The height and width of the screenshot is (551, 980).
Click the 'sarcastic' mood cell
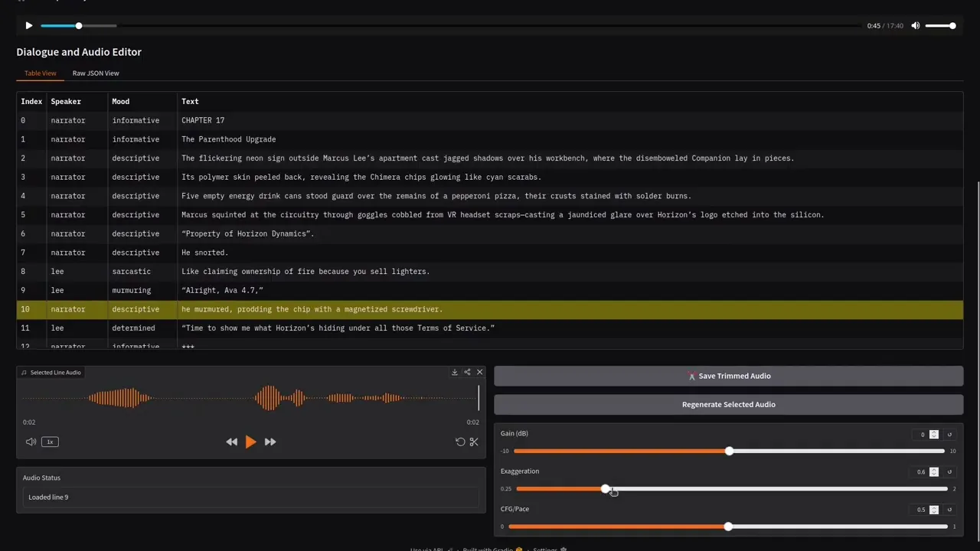(142, 272)
